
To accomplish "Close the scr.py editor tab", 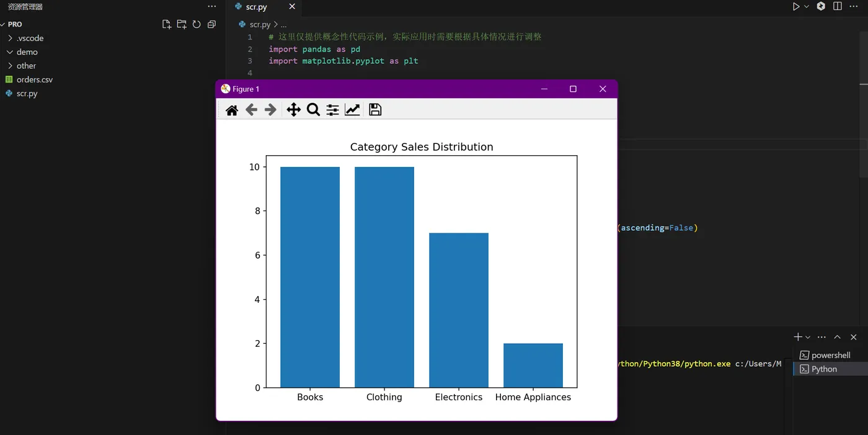I will 292,7.
